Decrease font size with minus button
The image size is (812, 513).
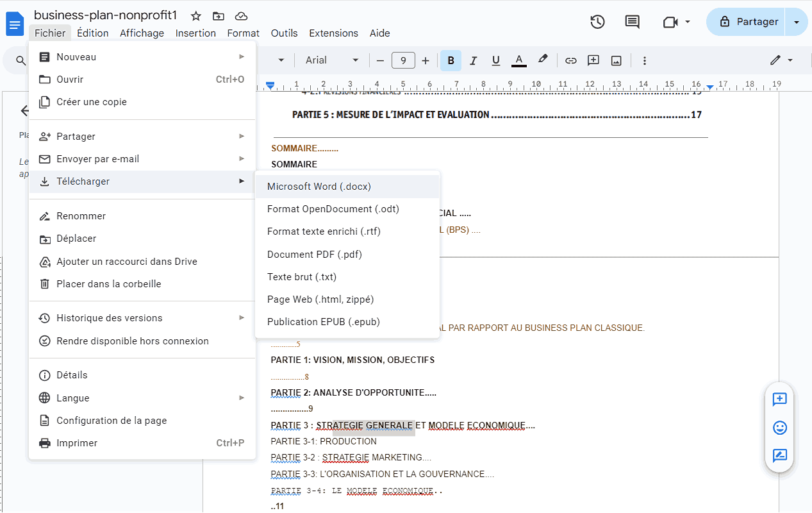pos(380,61)
